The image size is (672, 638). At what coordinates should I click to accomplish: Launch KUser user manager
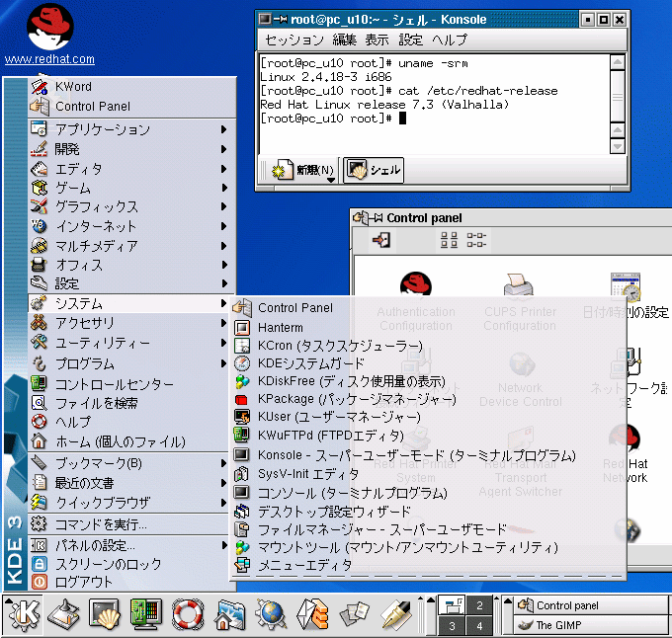point(429,417)
